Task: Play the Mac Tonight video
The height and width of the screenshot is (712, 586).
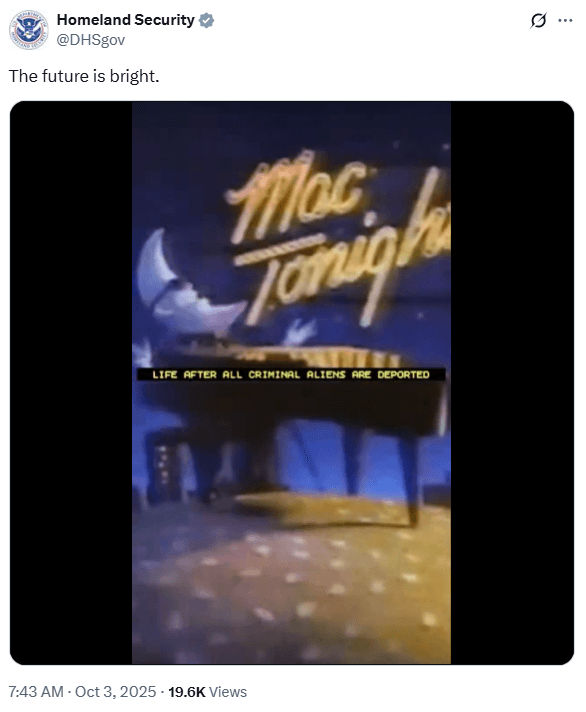Action: (291, 383)
